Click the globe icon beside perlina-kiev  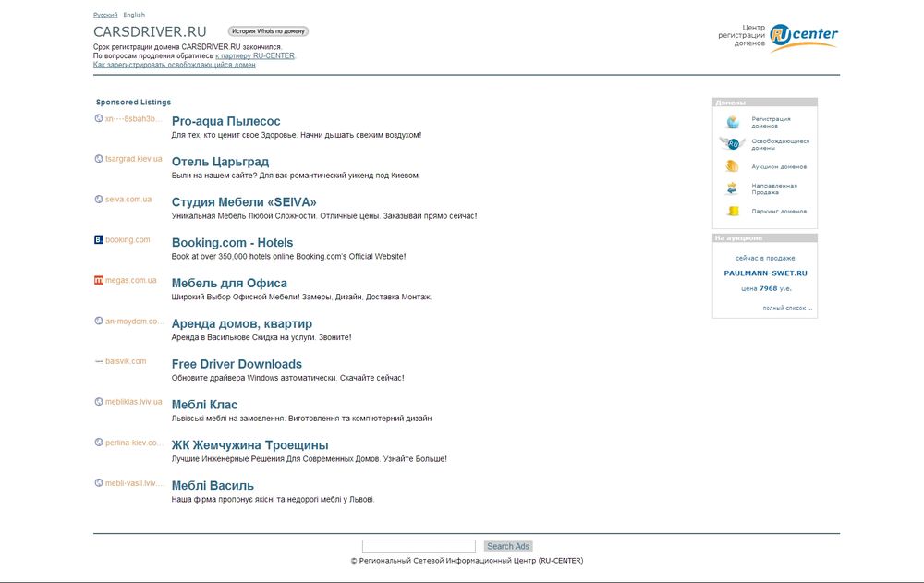[99, 443]
